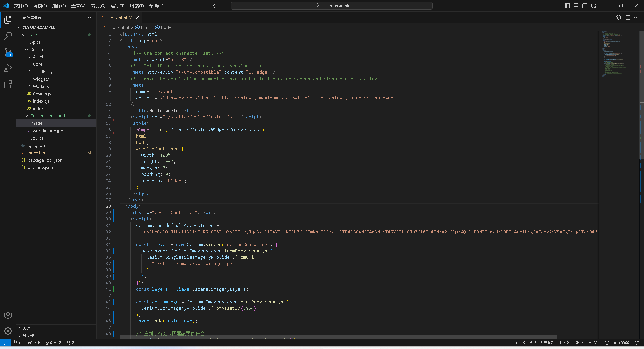This screenshot has height=349, width=644.
Task: Open the Explorer view in activity bar
Action: (x=8, y=20)
